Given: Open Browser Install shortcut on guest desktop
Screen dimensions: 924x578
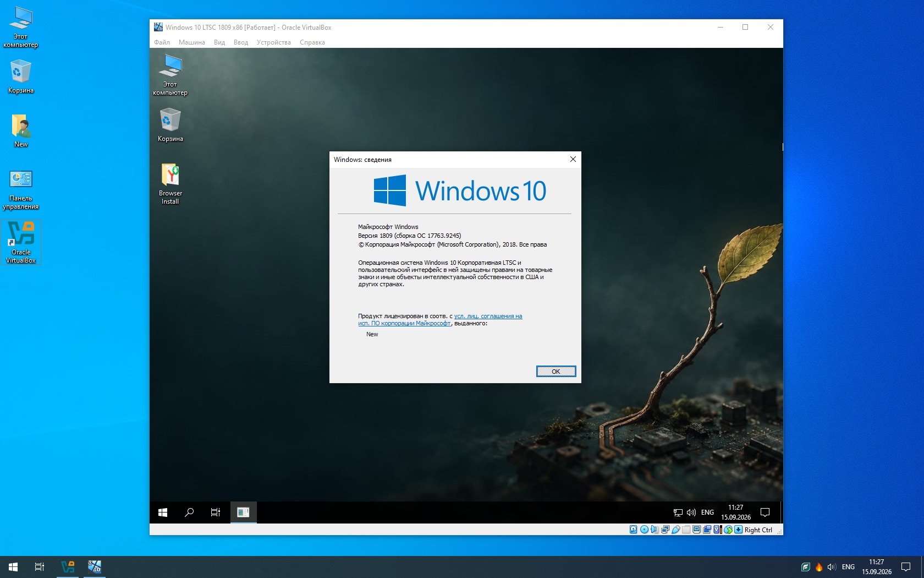Looking at the screenshot, I should pyautogui.click(x=170, y=183).
